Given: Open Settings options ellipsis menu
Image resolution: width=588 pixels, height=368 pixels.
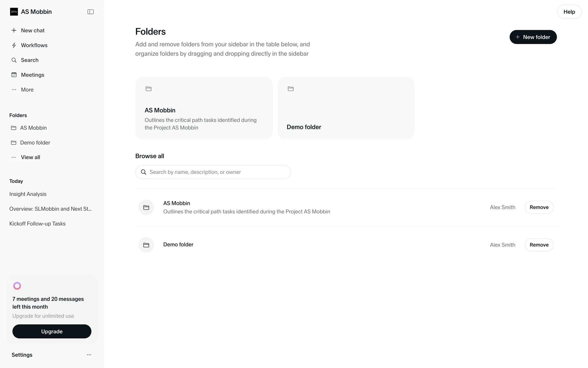Looking at the screenshot, I should pyautogui.click(x=89, y=355).
